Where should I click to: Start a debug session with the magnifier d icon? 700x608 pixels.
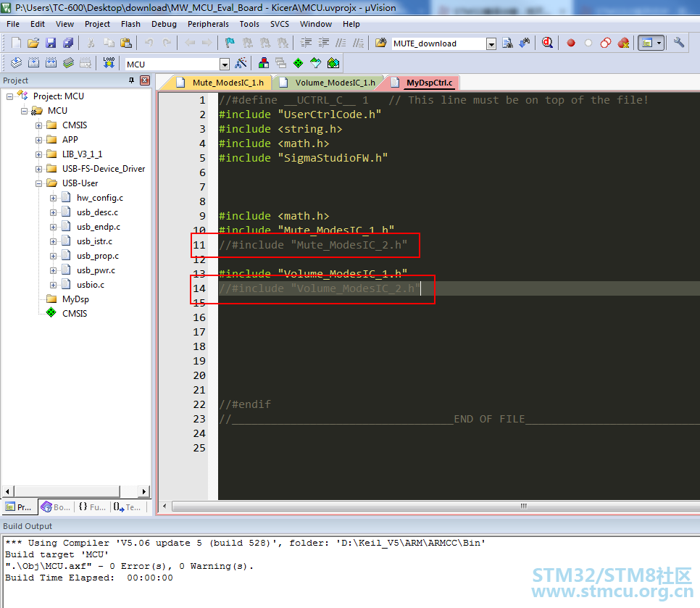[x=547, y=43]
